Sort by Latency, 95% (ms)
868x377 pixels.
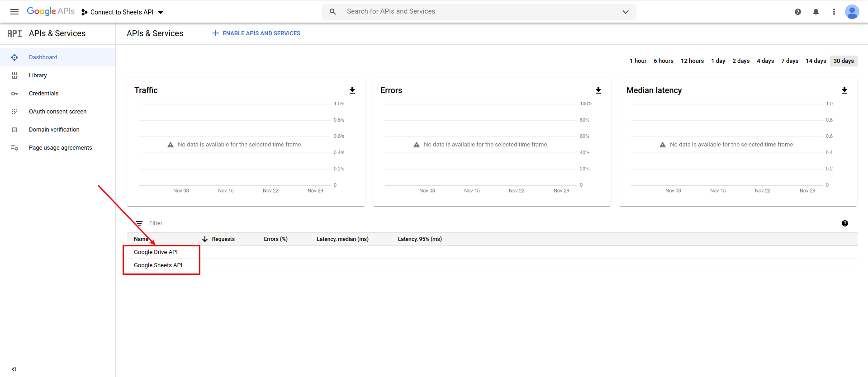point(420,239)
